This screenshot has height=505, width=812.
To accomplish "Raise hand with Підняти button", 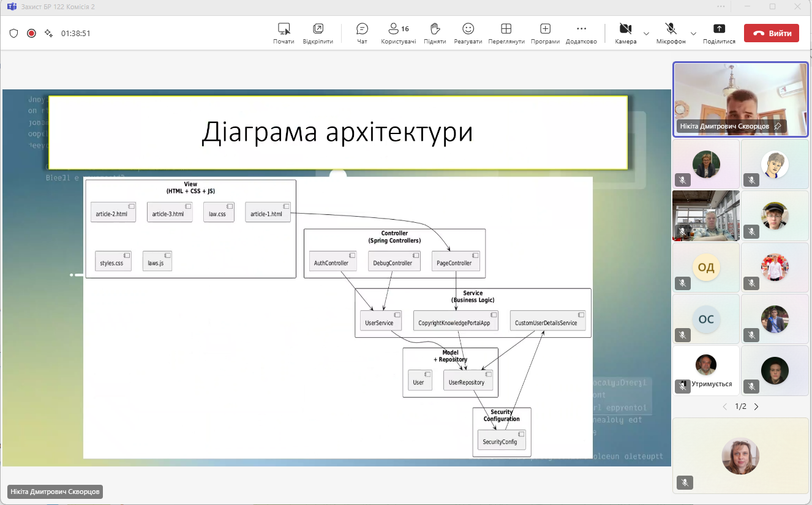I will coord(435,33).
